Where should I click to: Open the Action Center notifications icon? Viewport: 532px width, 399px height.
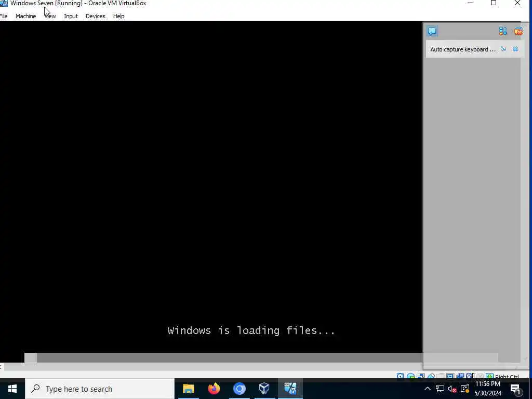516,389
